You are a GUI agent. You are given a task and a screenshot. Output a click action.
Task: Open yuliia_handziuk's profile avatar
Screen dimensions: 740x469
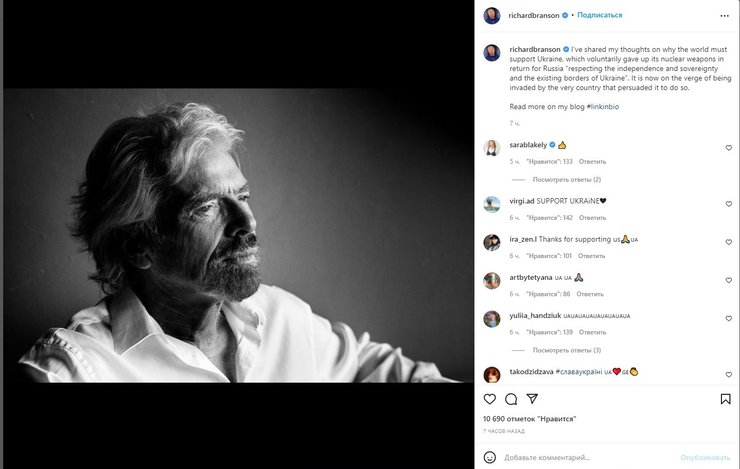(x=492, y=319)
